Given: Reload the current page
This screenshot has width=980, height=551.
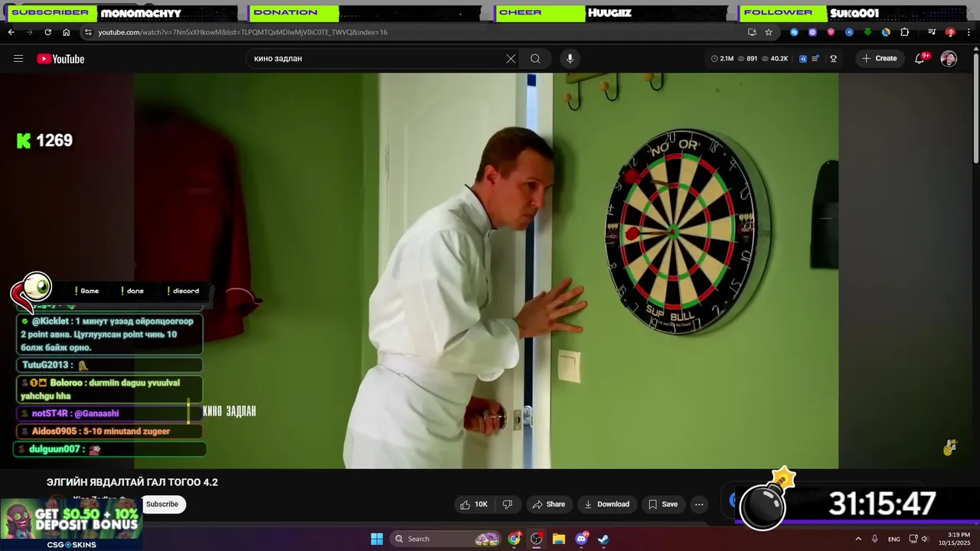Looking at the screenshot, I should point(47,32).
